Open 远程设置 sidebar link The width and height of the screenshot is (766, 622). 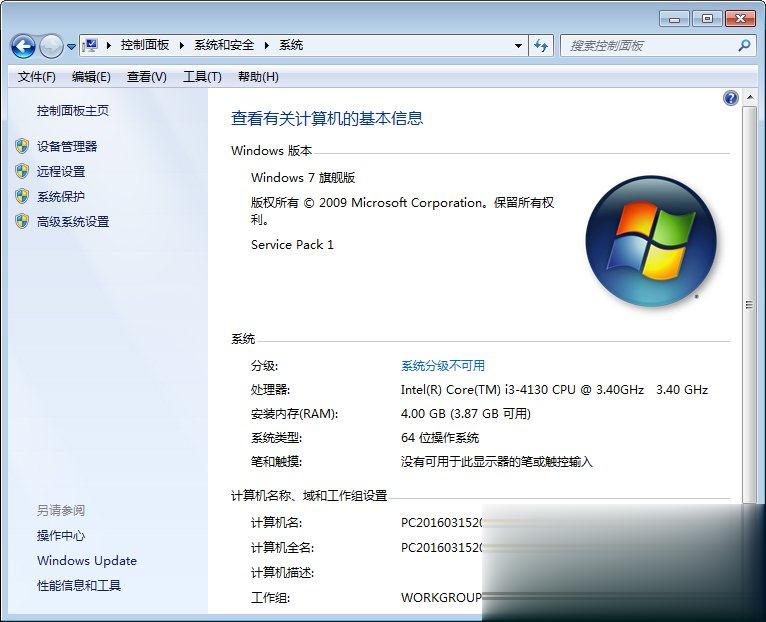[x=61, y=172]
